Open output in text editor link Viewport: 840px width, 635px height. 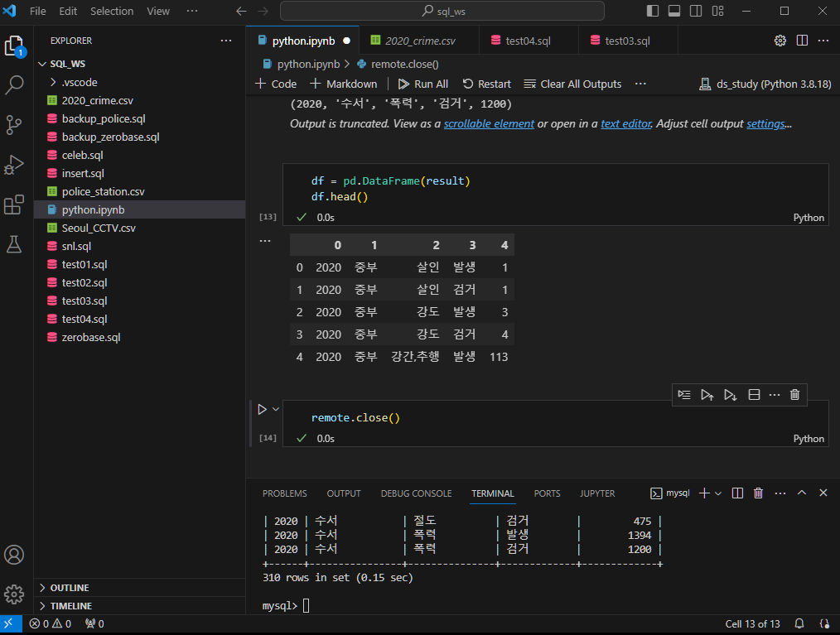click(x=625, y=123)
